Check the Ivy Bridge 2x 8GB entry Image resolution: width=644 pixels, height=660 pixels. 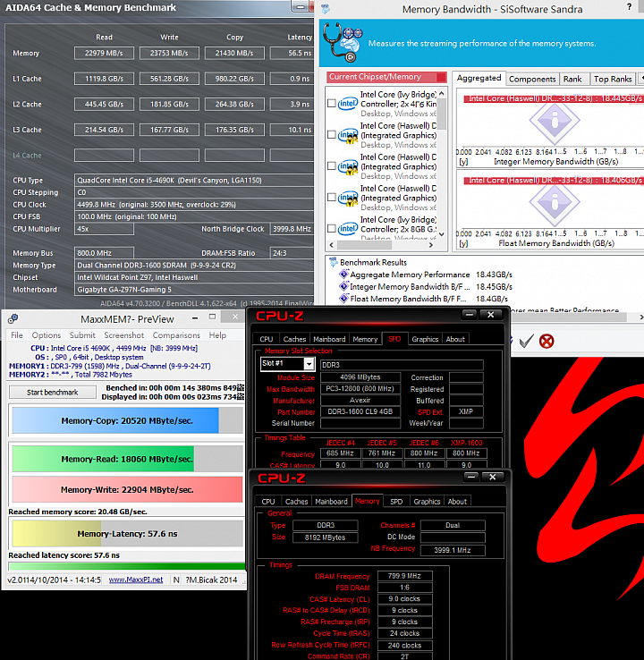coord(332,228)
